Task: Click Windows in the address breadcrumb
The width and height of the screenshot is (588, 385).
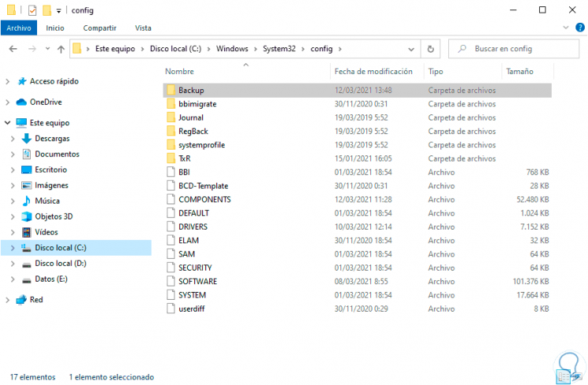Action: pyautogui.click(x=232, y=49)
